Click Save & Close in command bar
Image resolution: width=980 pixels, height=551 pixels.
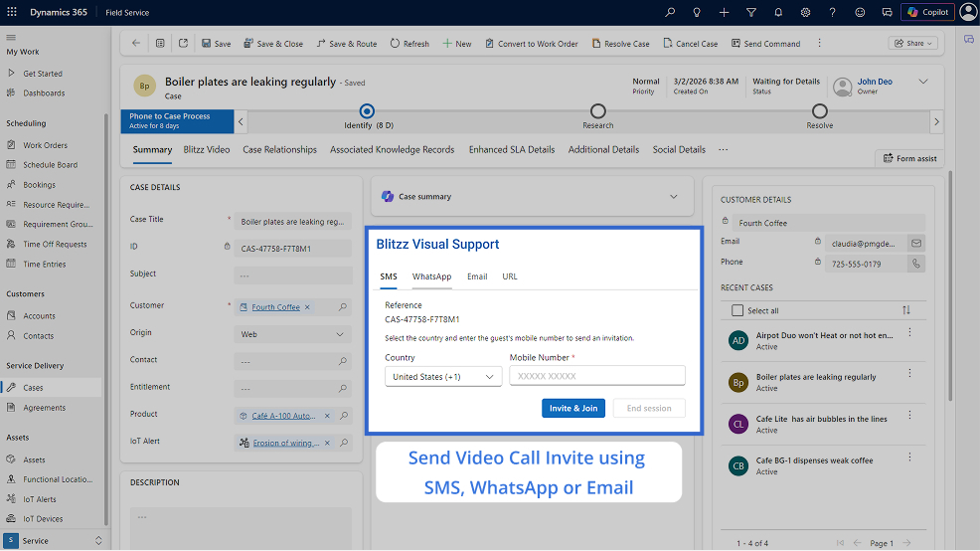coord(273,43)
